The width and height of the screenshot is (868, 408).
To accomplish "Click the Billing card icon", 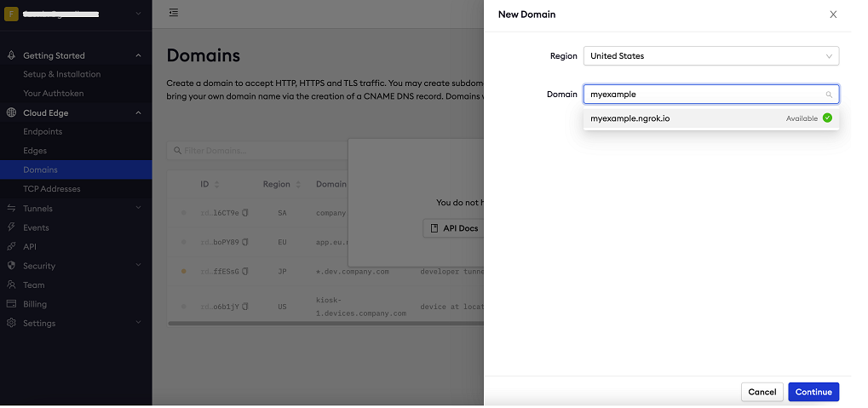I will pos(11,304).
